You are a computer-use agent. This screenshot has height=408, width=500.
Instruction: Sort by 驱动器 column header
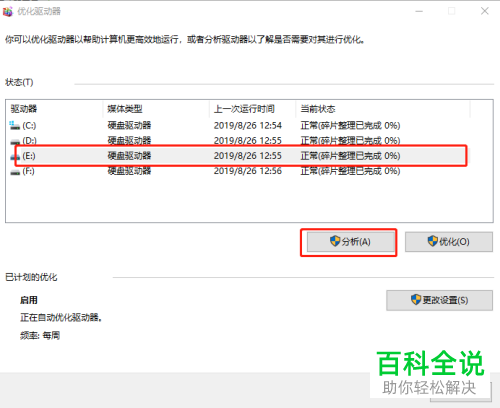point(24,109)
